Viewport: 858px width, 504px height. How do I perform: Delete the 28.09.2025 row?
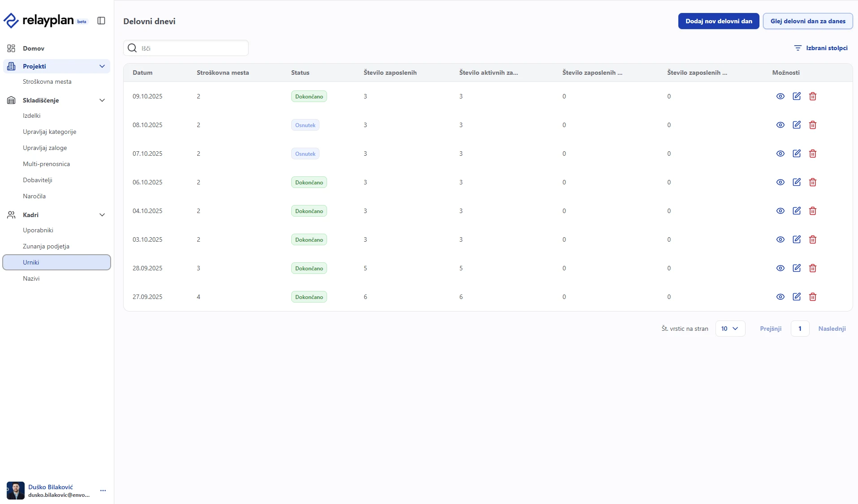tap(813, 268)
